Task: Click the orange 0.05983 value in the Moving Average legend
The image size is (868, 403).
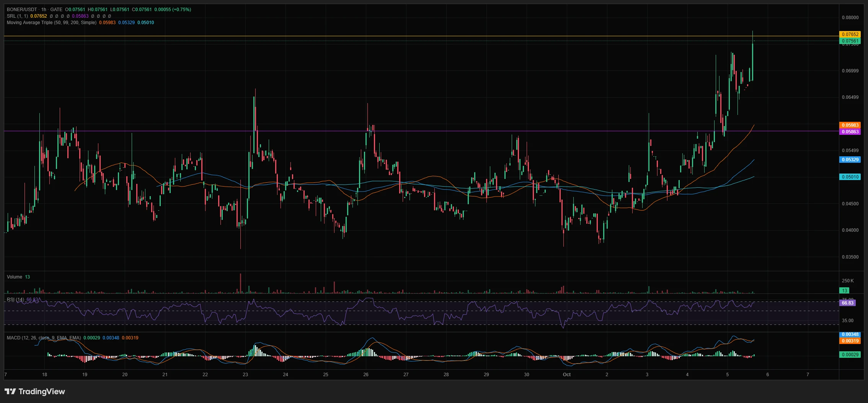Action: [x=107, y=23]
